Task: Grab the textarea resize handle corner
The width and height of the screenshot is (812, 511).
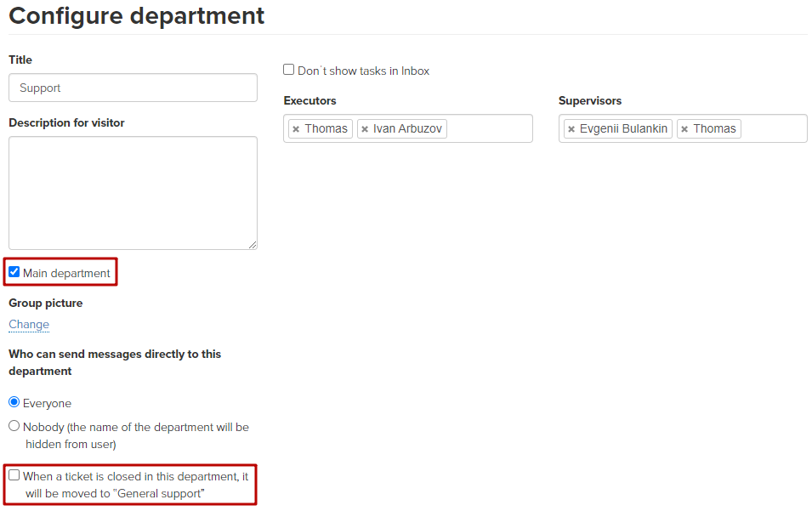Action: tap(253, 245)
